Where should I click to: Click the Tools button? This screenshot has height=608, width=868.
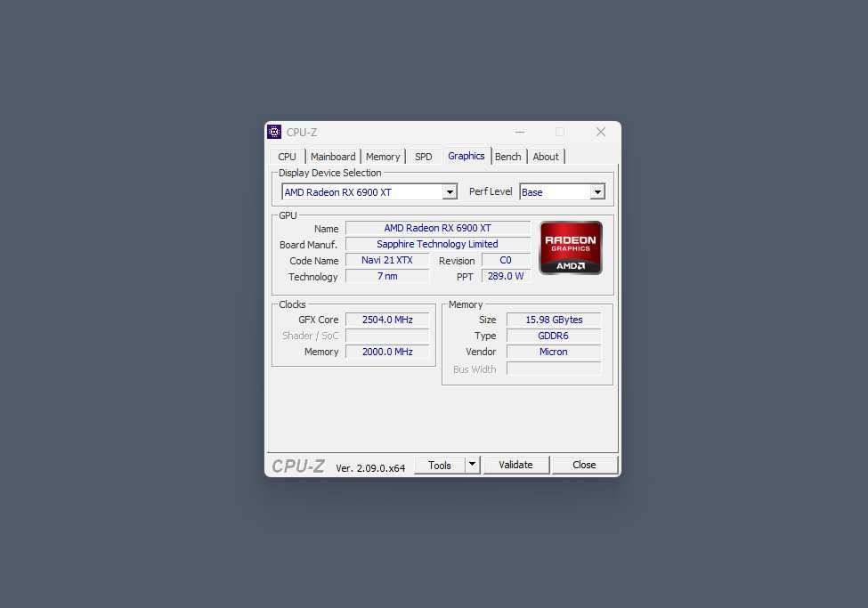point(440,466)
